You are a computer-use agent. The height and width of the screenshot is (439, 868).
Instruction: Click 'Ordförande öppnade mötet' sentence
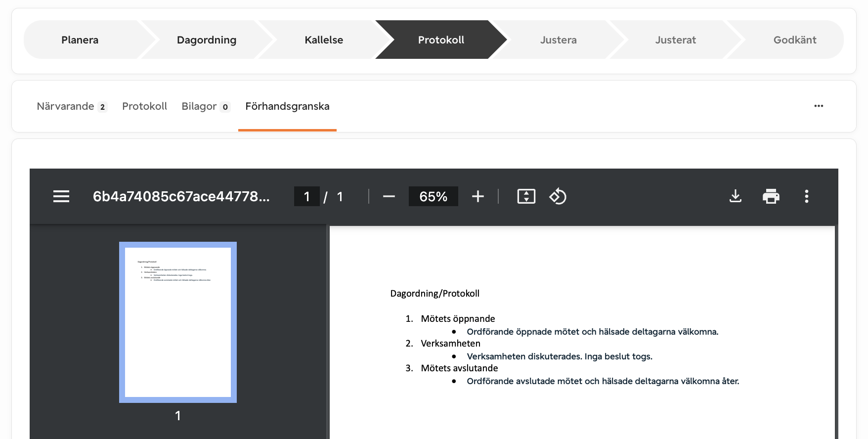[x=593, y=332]
